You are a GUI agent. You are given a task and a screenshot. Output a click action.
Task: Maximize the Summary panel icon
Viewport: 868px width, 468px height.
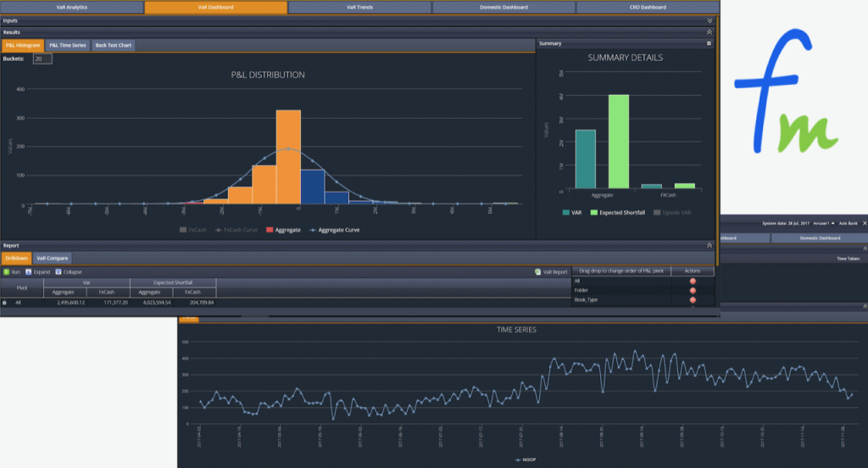pyautogui.click(x=709, y=43)
